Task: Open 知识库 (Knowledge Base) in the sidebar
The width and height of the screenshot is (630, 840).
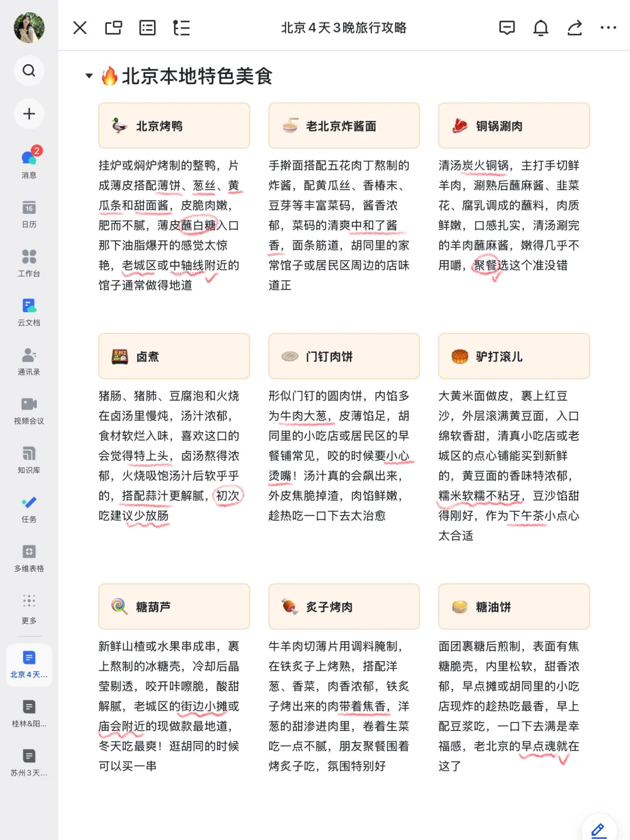Action: tap(29, 459)
